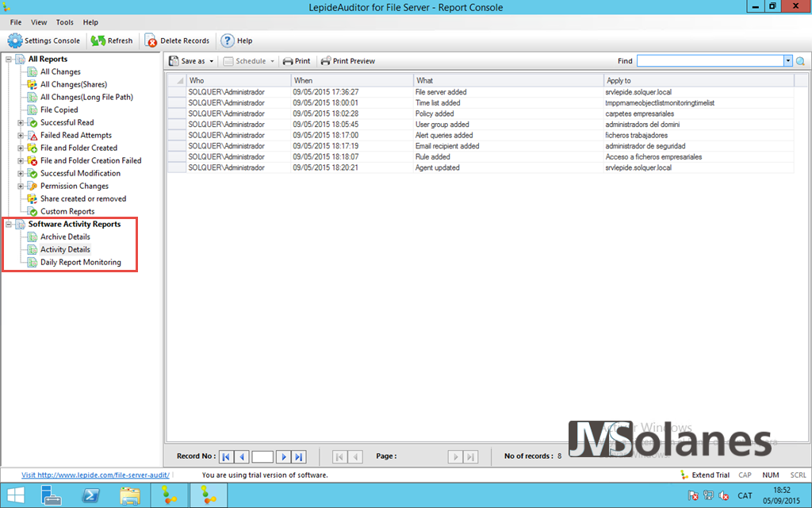Select All Changes(Long File Path) report
The height and width of the screenshot is (508, 812).
coord(86,97)
